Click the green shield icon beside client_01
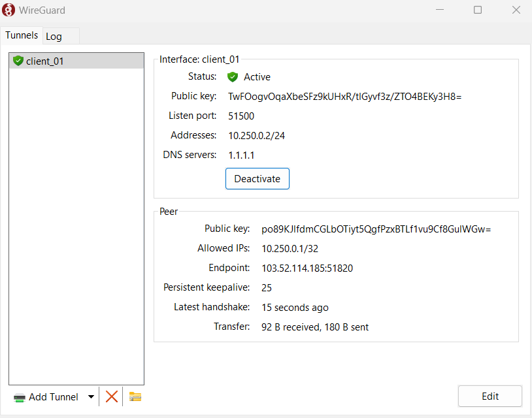 point(18,59)
